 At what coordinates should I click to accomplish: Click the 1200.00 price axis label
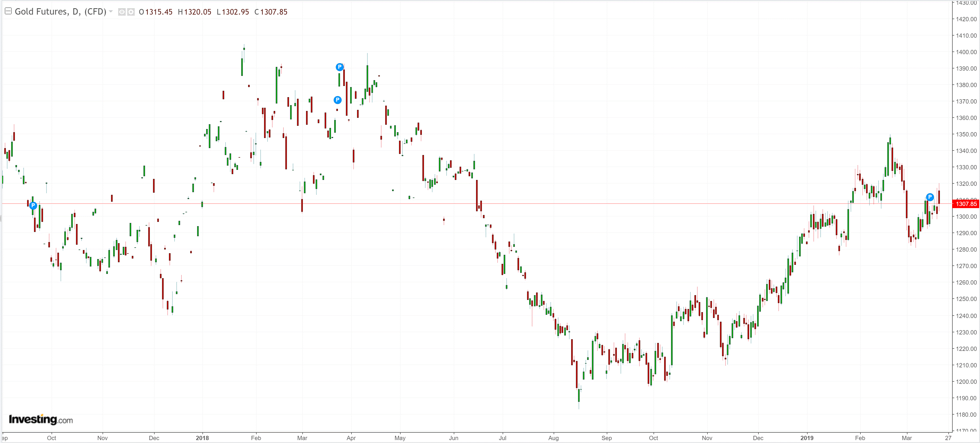(966, 381)
